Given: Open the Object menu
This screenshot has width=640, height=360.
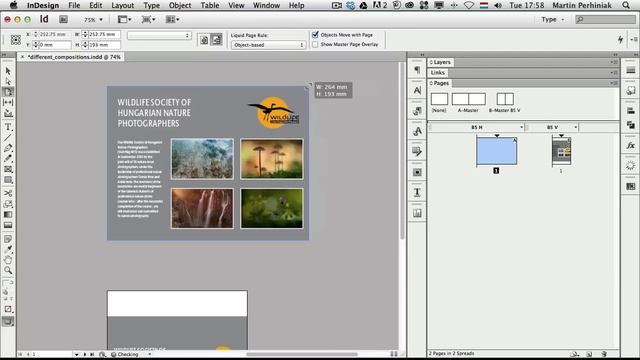Looking at the screenshot, I should pyautogui.click(x=180, y=5).
